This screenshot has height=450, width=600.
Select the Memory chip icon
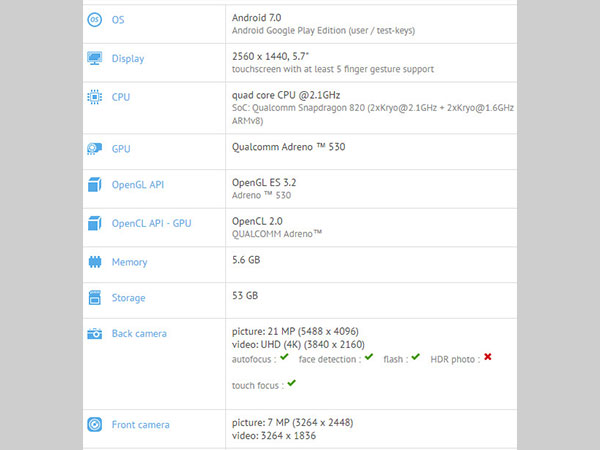click(95, 262)
